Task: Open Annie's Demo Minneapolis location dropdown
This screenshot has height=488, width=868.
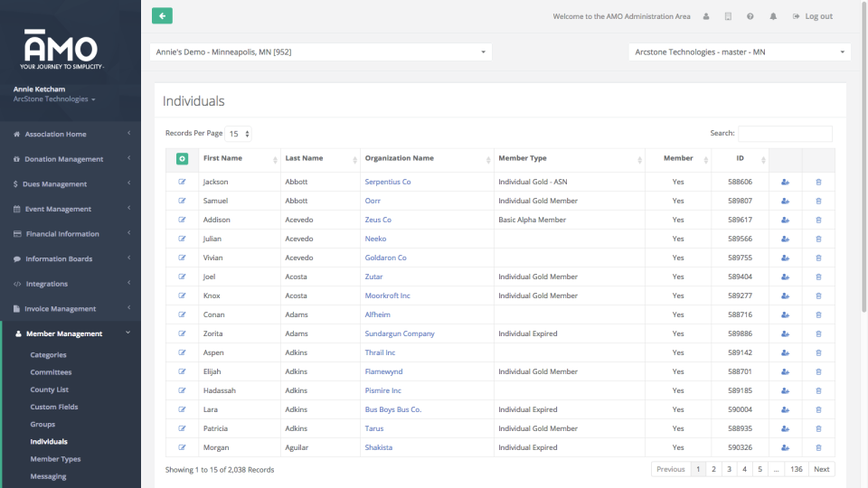Action: pyautogui.click(x=321, y=52)
